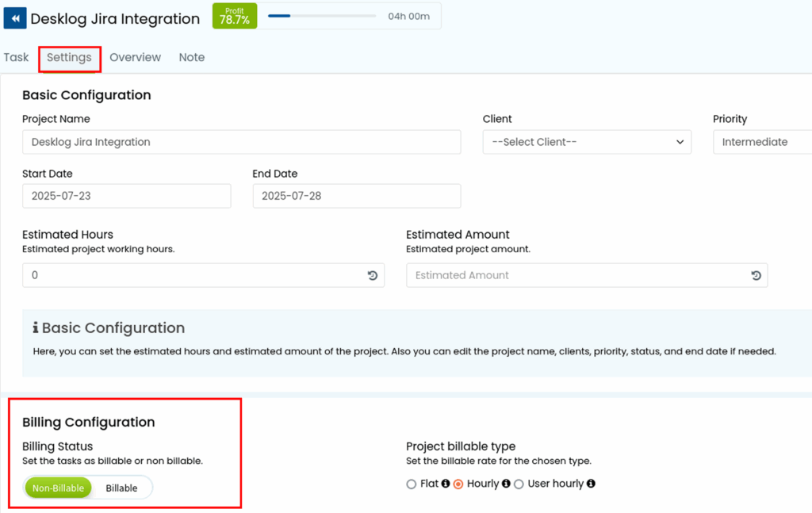Select the Hourly billable type radio
Viewport: 812px width, 513px height.
(458, 484)
